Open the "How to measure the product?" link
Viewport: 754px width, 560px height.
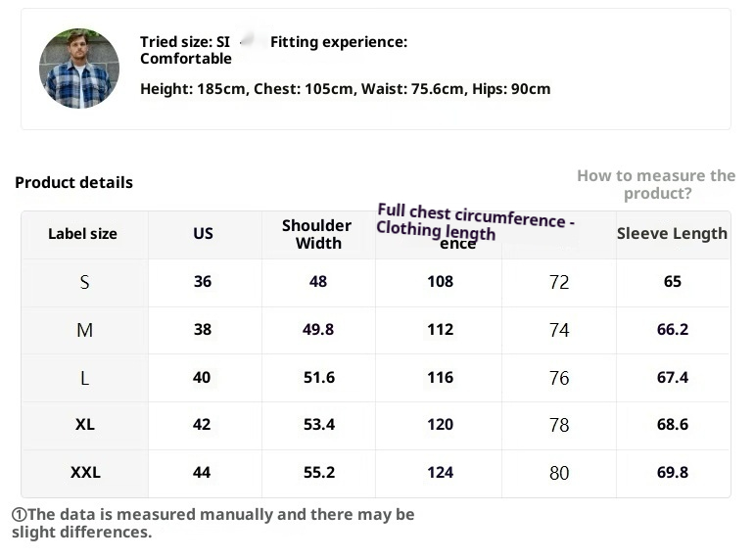click(x=656, y=184)
